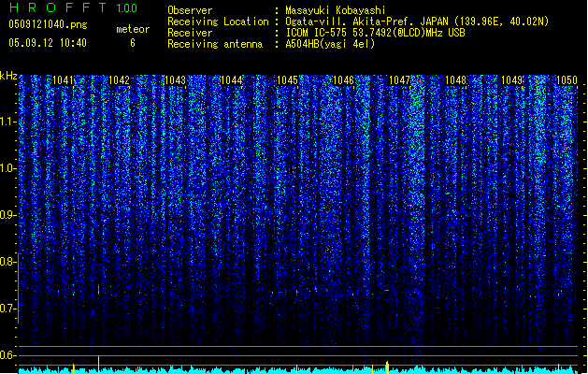Click observer name Masayuki Kobayashi

(x=336, y=10)
